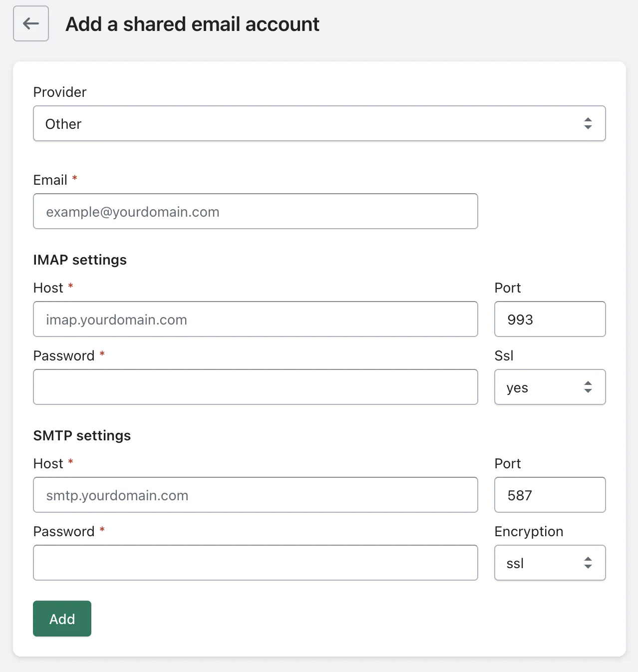Focus the Email input field
Screen dimensions: 638x672
(x=256, y=211)
